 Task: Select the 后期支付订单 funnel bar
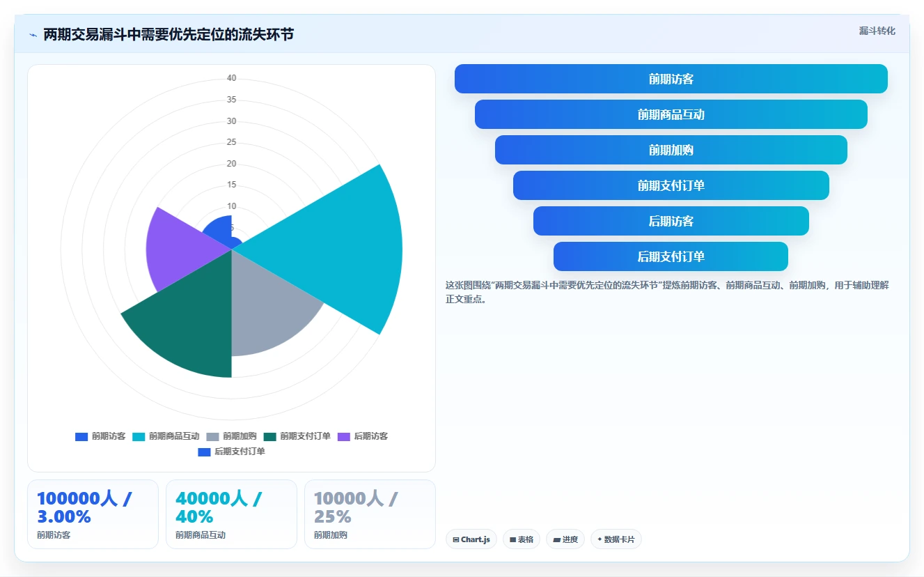(671, 256)
